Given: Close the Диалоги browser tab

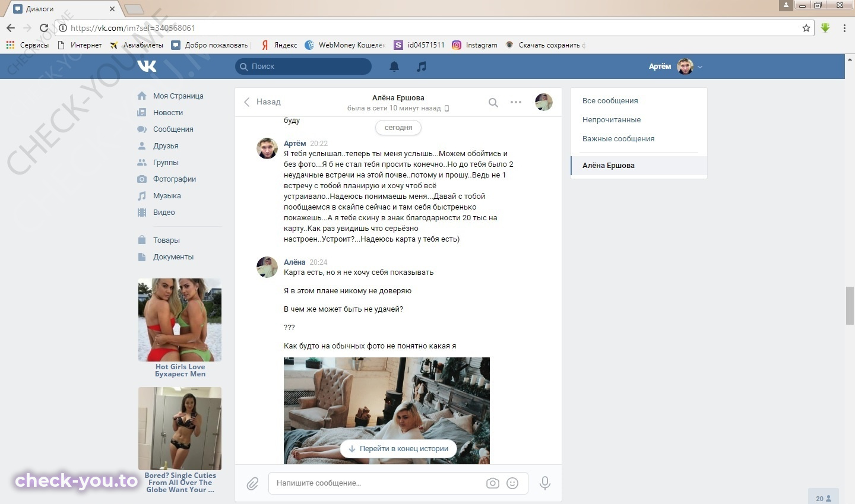Looking at the screenshot, I should tap(112, 9).
